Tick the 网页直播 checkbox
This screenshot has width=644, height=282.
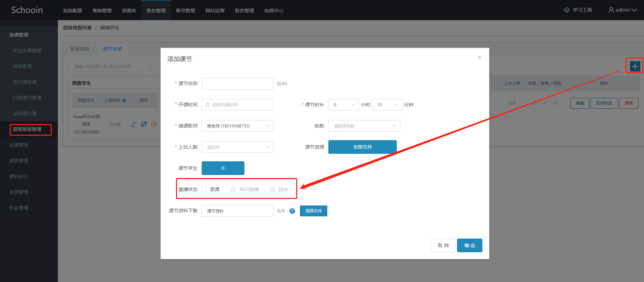[x=233, y=189]
